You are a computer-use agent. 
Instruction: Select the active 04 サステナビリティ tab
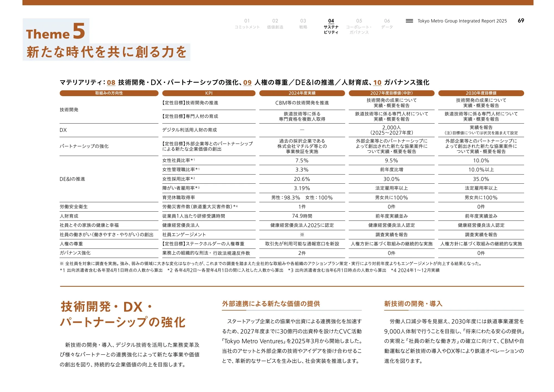(331, 26)
